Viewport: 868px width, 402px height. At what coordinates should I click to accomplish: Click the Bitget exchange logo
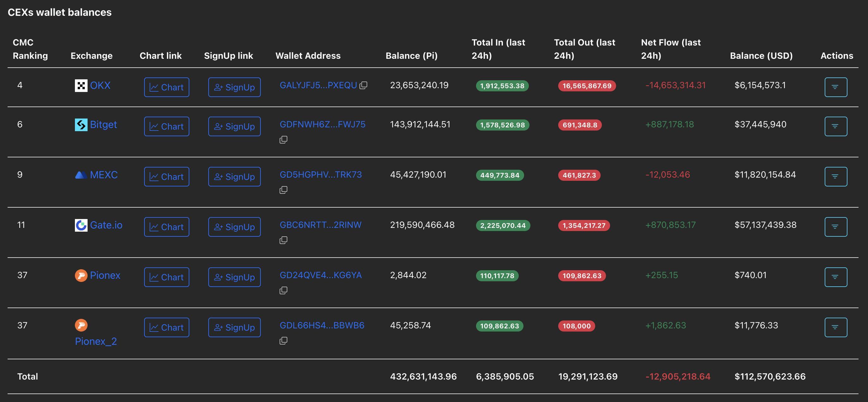click(81, 125)
